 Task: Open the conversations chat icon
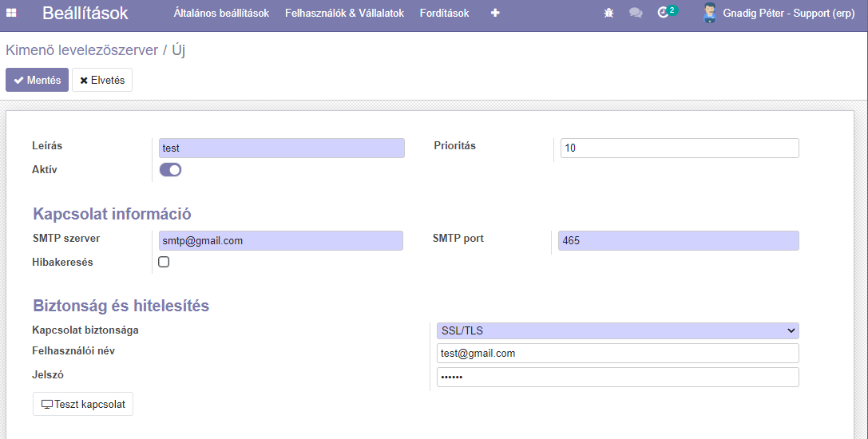point(636,13)
